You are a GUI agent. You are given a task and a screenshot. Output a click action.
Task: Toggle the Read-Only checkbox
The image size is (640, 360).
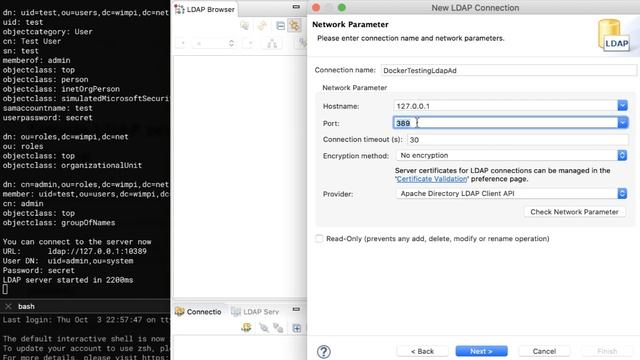coord(319,239)
